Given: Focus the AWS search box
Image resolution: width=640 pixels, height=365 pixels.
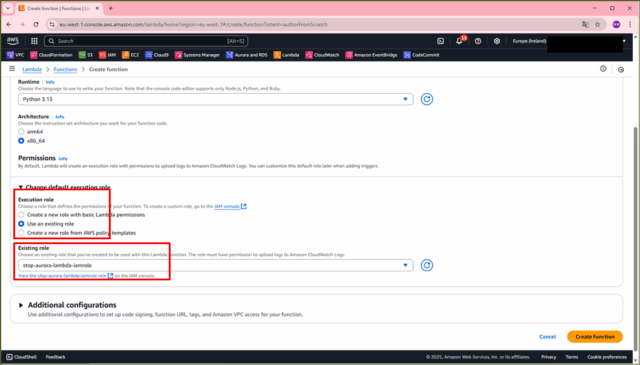Looking at the screenshot, I should pos(146,41).
